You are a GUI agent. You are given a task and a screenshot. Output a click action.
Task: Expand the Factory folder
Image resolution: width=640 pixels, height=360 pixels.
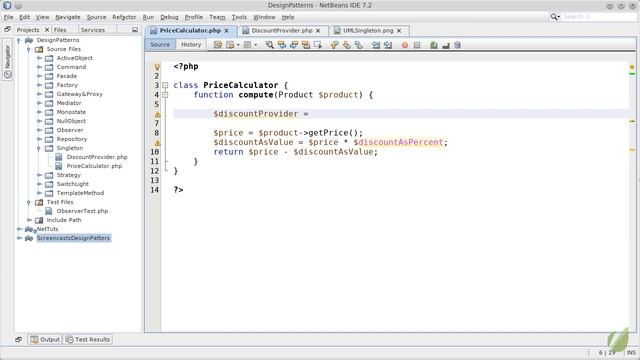point(39,85)
